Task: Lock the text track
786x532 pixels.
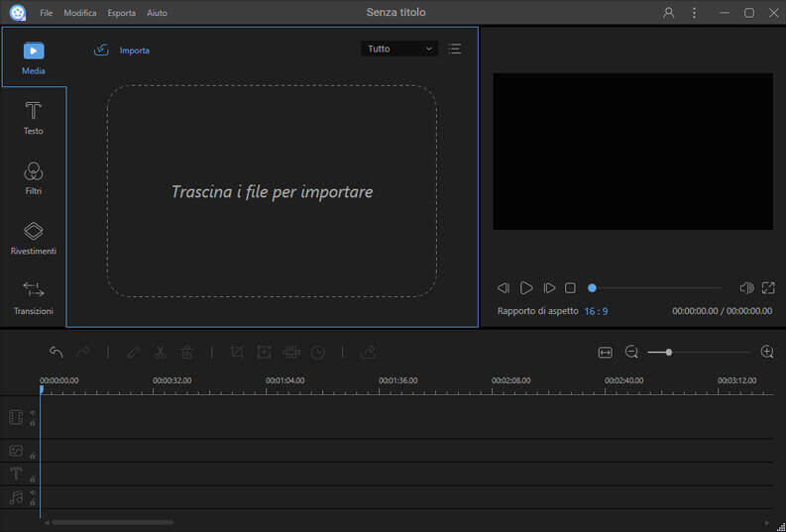Action: click(33, 479)
